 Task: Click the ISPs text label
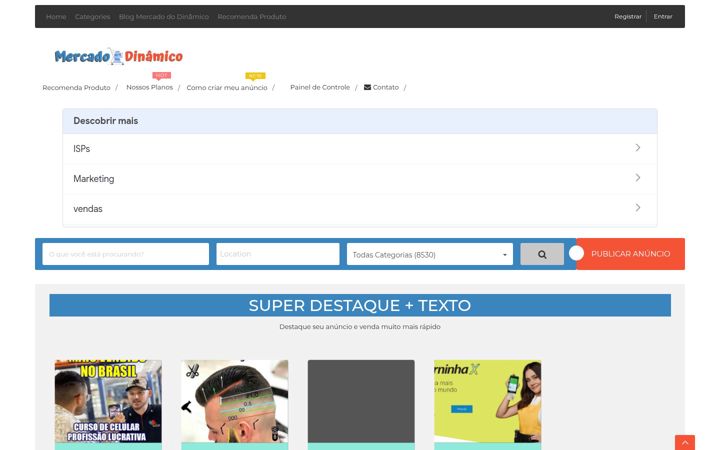(82, 149)
